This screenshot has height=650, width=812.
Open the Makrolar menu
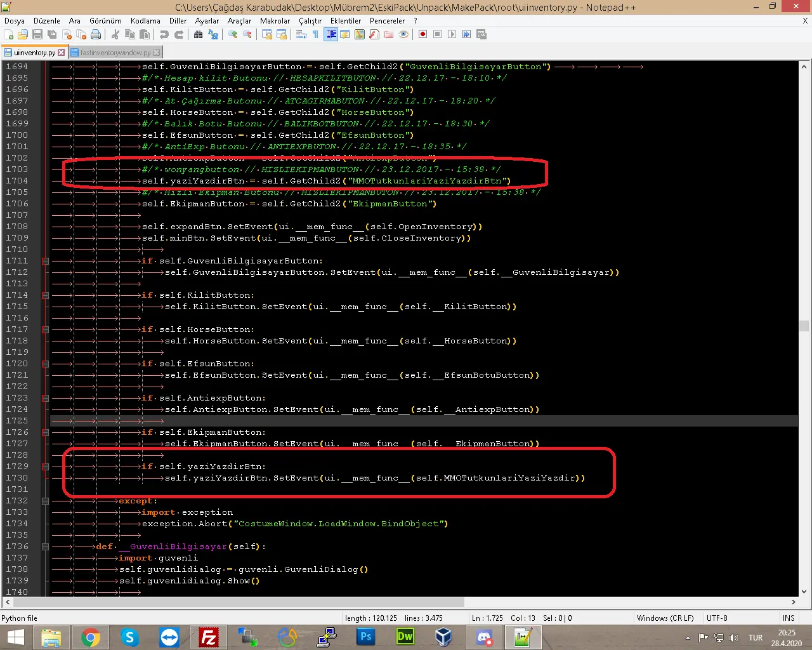coord(275,21)
